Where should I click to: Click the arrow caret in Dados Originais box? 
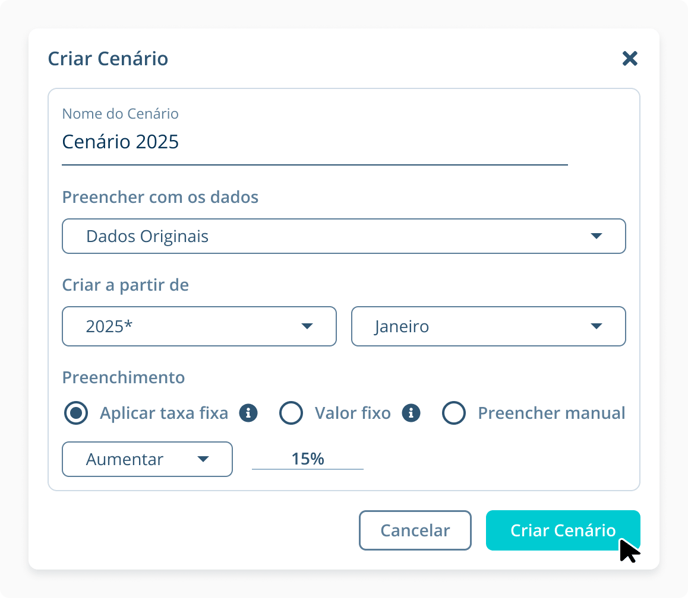point(596,237)
